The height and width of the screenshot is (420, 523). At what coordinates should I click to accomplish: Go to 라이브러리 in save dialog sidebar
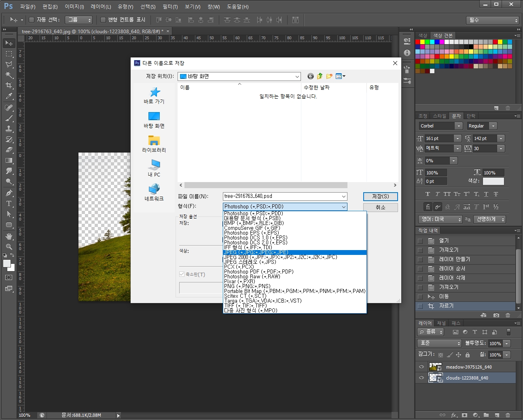tap(154, 144)
